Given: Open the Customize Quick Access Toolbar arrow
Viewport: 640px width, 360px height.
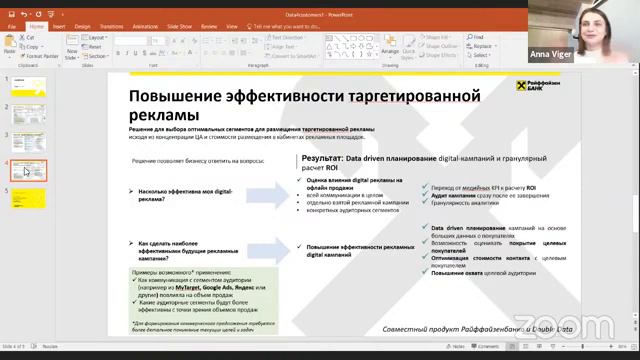Looking at the screenshot, I should (62, 15).
